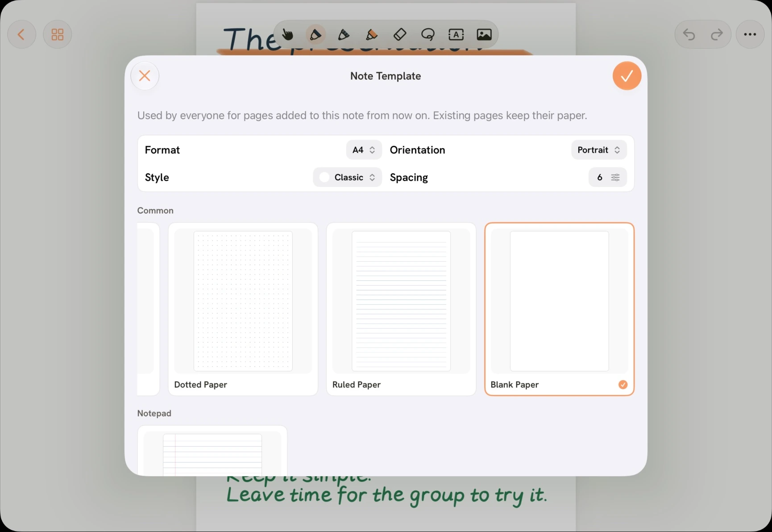Insert an image using picture icon
The image size is (772, 532).
click(x=484, y=34)
